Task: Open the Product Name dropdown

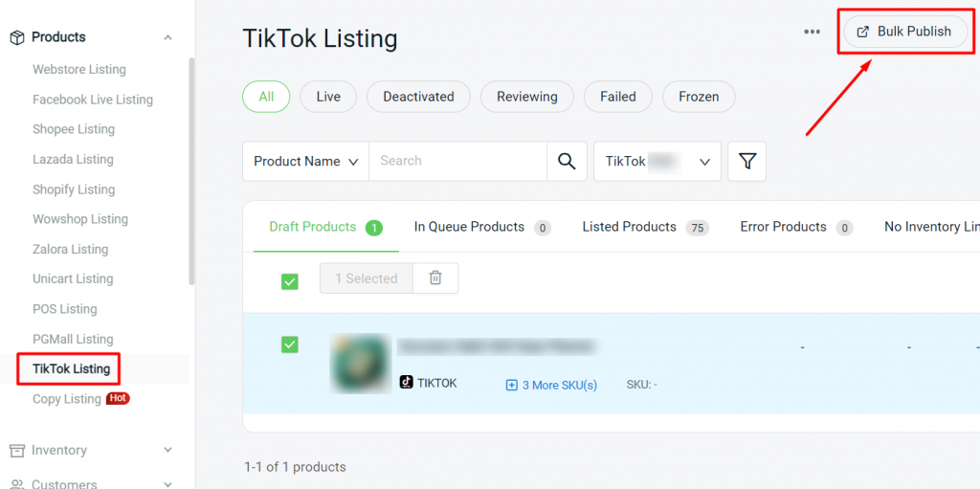Action: tap(305, 162)
